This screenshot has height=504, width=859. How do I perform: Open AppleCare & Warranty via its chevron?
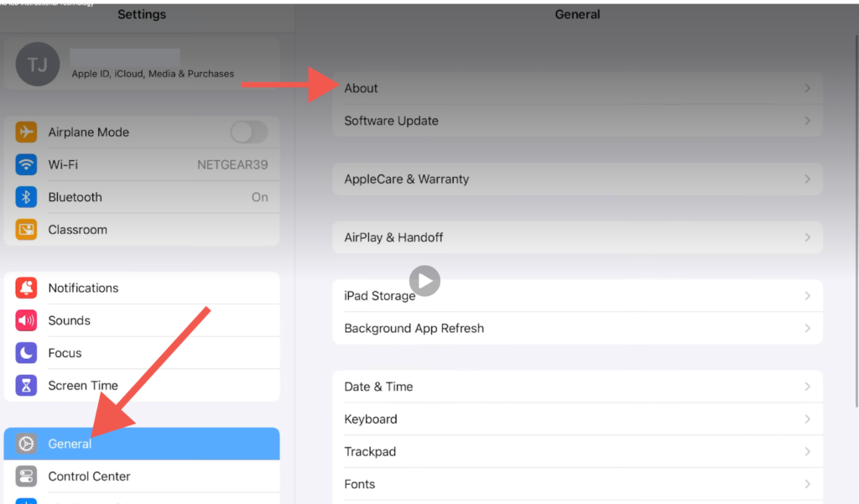pos(807,179)
